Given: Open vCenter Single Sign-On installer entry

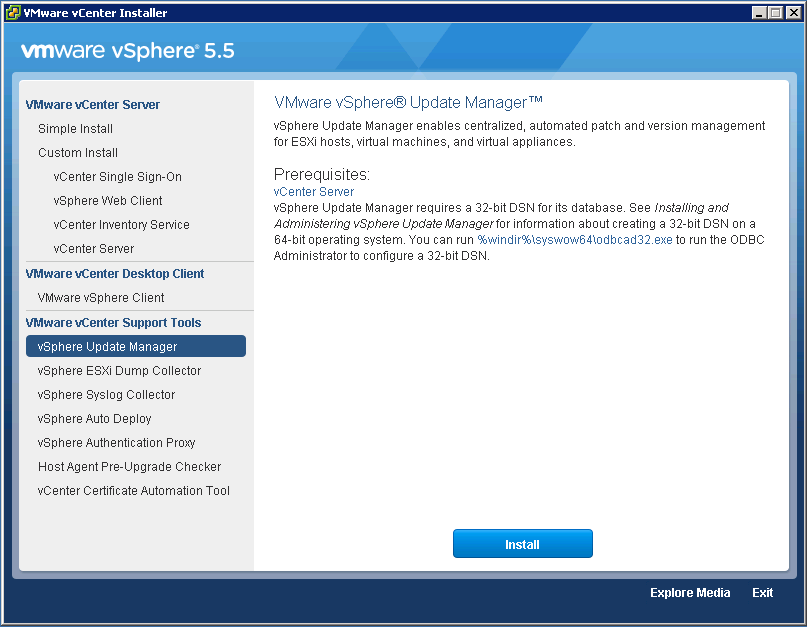Looking at the screenshot, I should click(x=117, y=177).
